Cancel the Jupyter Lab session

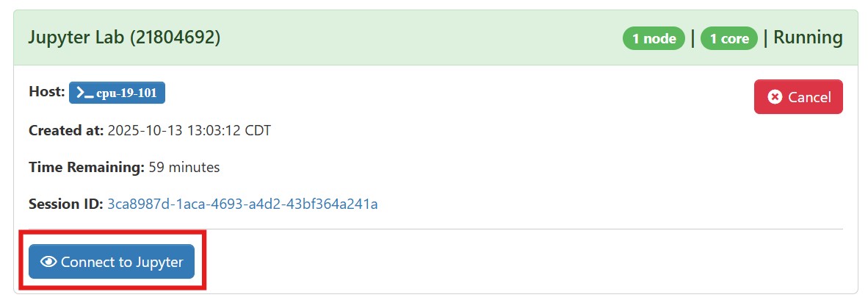798,97
